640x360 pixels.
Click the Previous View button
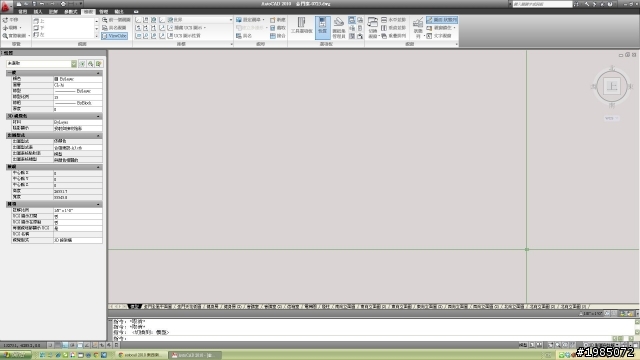116,20
